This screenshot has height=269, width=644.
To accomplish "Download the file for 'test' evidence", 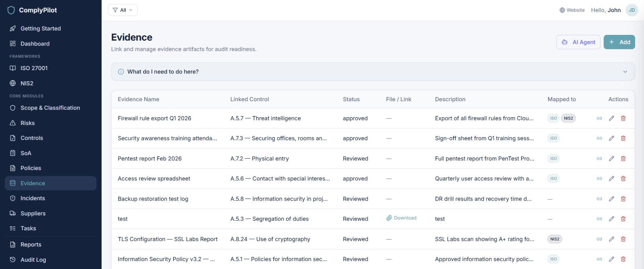I will (401, 218).
